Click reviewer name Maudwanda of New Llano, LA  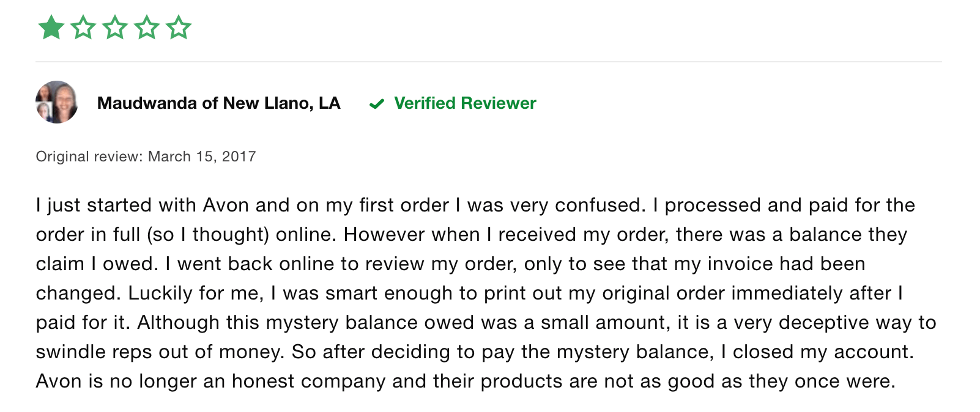pyautogui.click(x=218, y=103)
